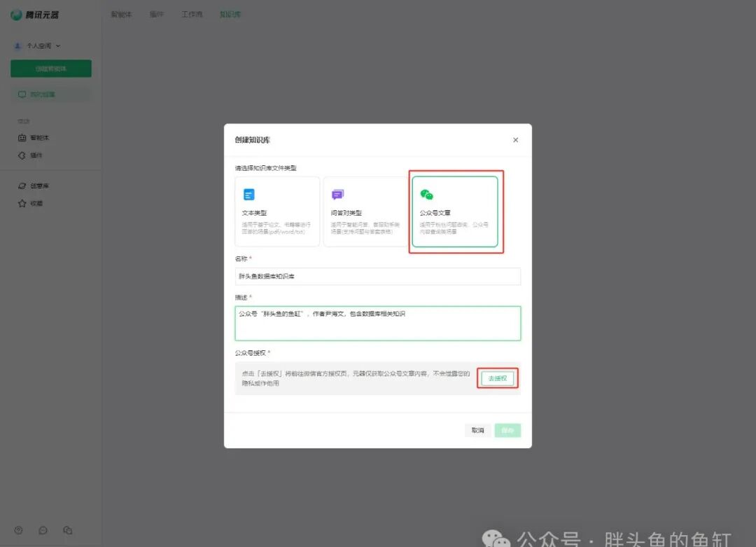Switch to the 插件 top navigation tab
This screenshot has width=756, height=547.
(x=157, y=15)
